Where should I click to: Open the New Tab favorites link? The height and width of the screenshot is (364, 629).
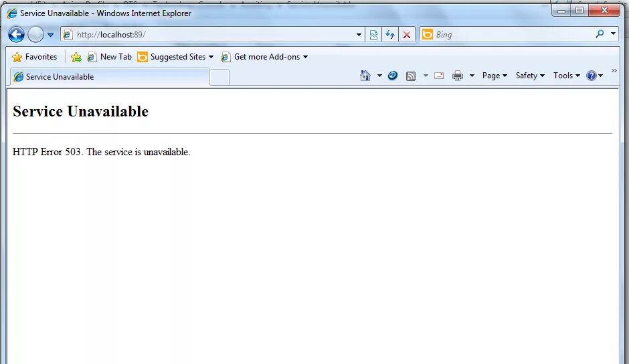coord(110,57)
